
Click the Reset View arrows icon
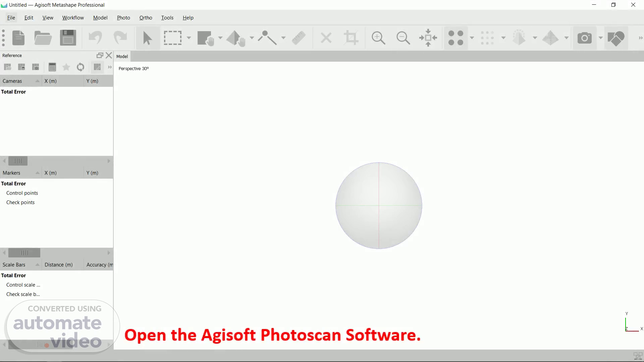(428, 38)
